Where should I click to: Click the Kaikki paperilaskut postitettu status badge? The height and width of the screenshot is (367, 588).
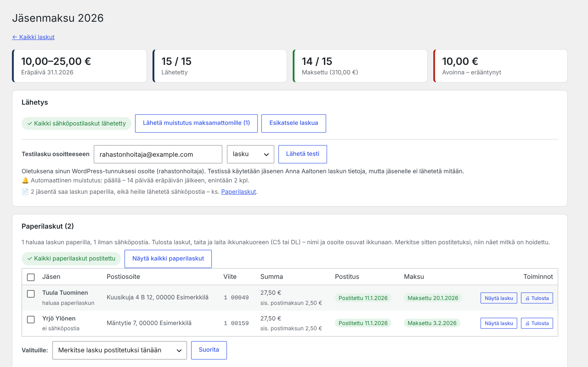pos(71,259)
